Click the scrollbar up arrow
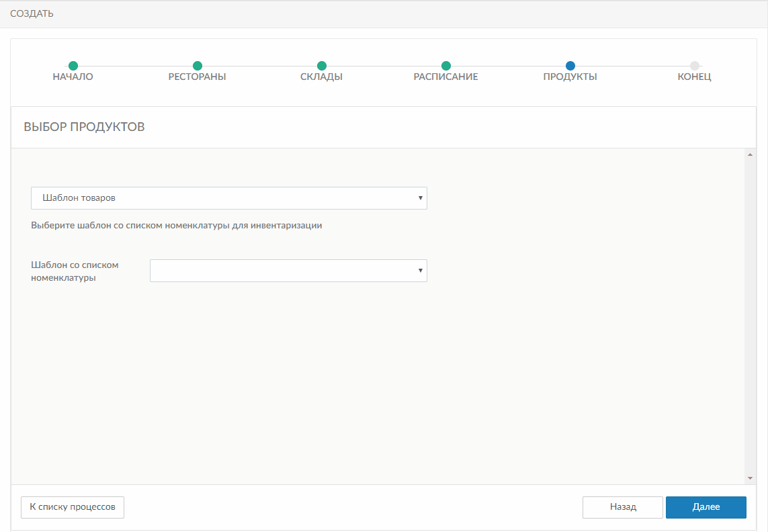 750,154
